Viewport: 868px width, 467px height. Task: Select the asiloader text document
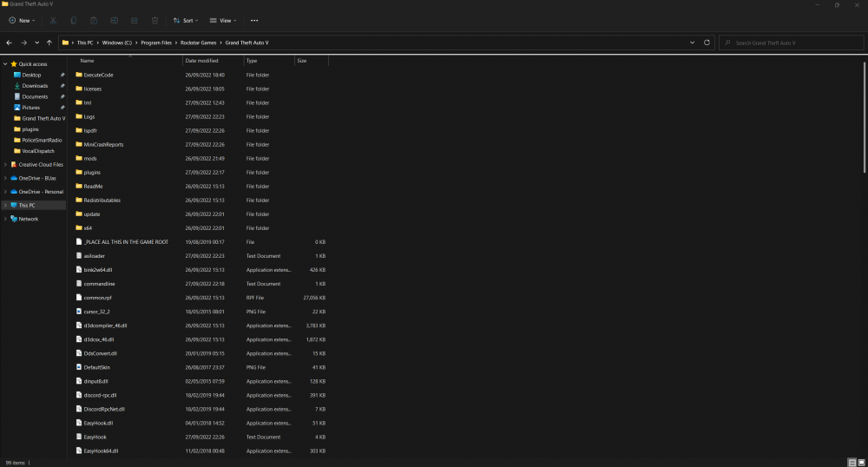tap(94, 255)
